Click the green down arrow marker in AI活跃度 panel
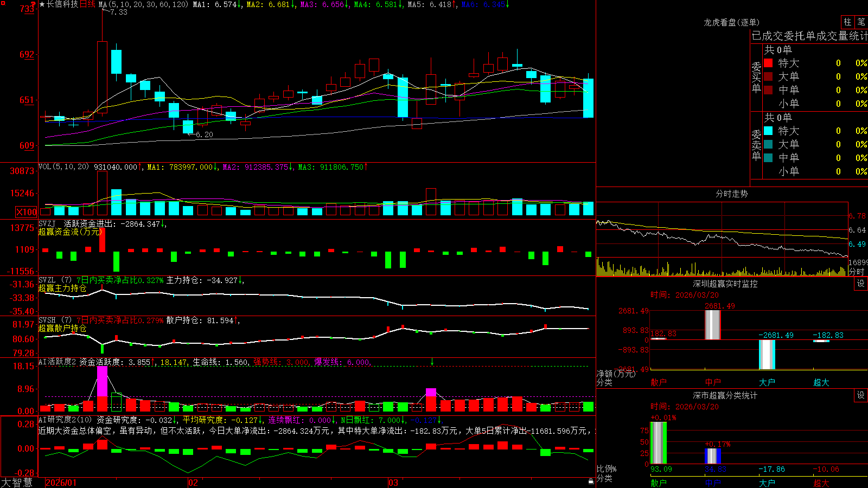This screenshot has width=868, height=488. coord(432,362)
